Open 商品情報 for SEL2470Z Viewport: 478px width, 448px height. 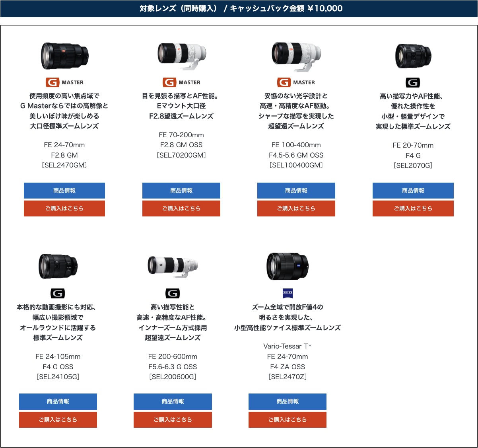point(288,401)
